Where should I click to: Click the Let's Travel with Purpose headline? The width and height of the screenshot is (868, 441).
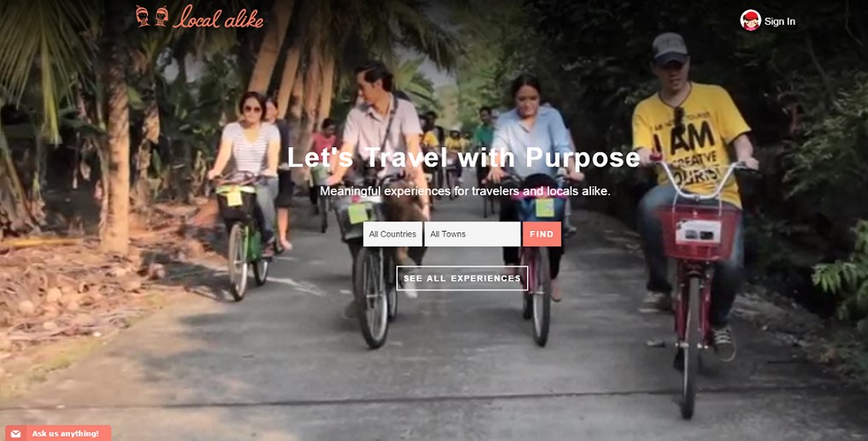(464, 157)
